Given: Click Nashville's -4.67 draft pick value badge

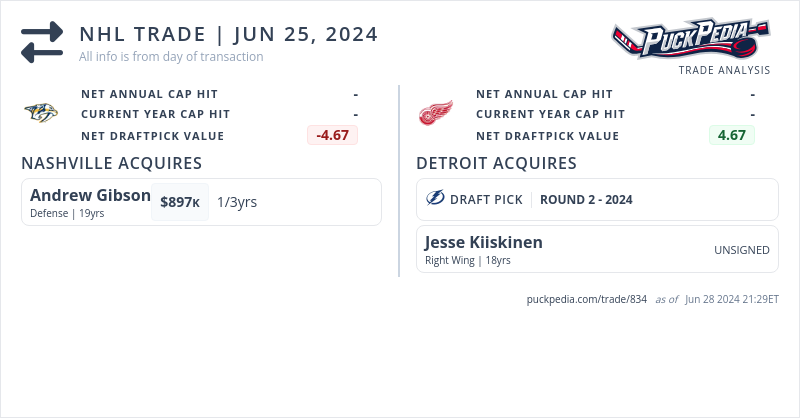Looking at the screenshot, I should [x=332, y=135].
